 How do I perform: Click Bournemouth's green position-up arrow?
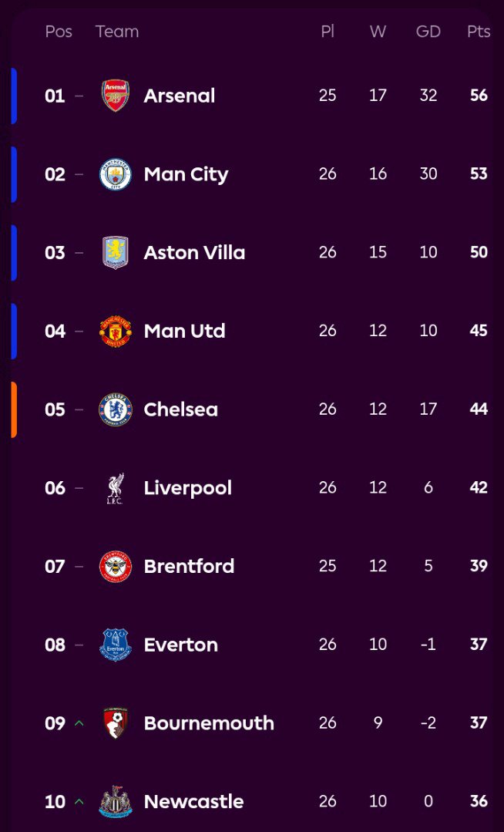coord(79,723)
